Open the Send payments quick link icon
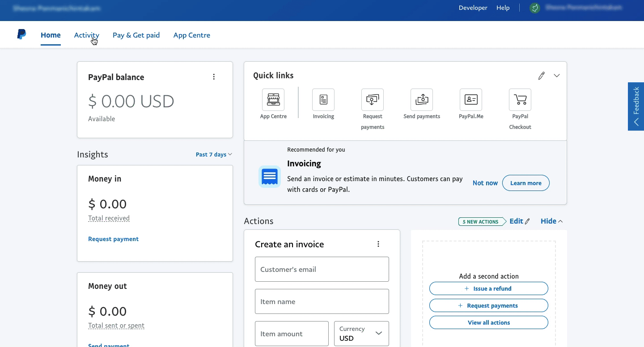The width and height of the screenshot is (644, 347). pos(422,100)
